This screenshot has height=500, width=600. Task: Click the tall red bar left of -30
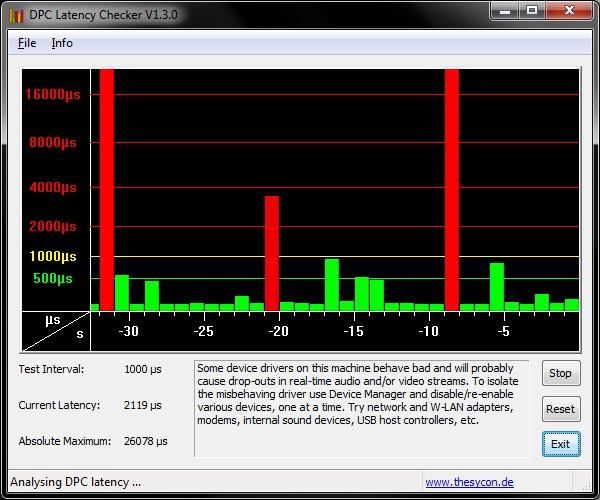tap(107, 190)
